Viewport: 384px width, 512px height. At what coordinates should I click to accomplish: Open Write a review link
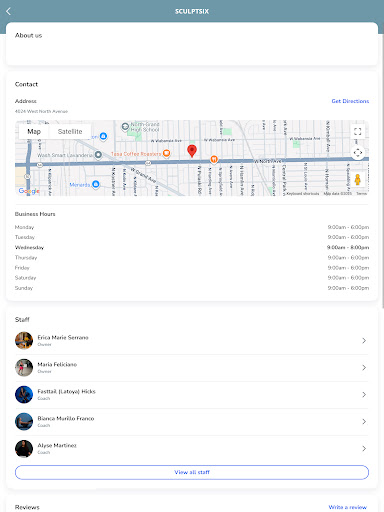[348, 507]
